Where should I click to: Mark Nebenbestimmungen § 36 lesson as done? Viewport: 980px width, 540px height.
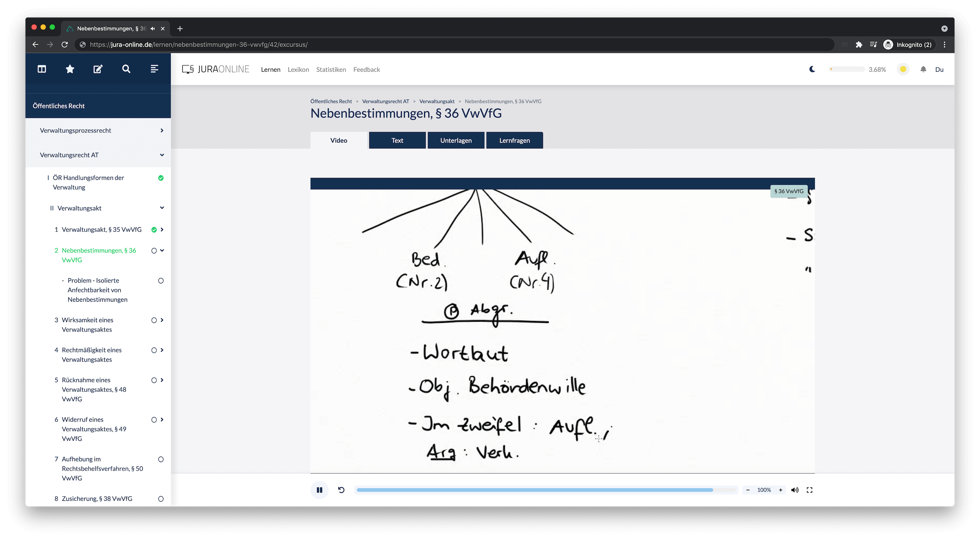[154, 251]
